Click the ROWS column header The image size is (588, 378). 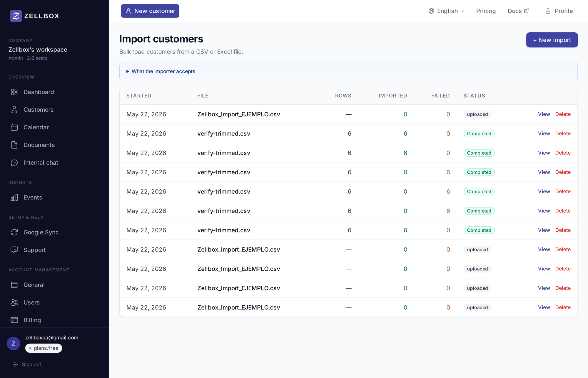pyautogui.click(x=343, y=96)
